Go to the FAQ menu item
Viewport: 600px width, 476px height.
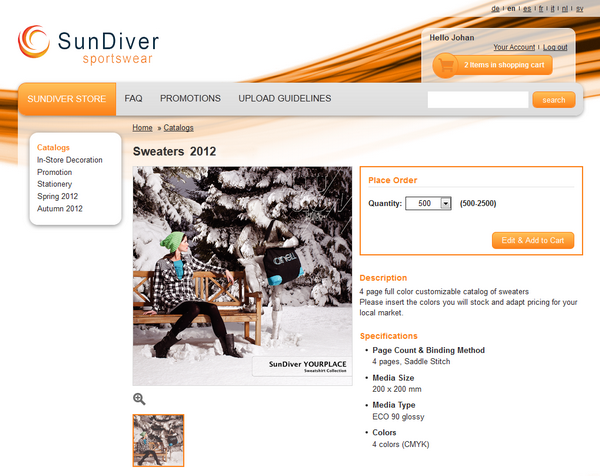pyautogui.click(x=133, y=99)
